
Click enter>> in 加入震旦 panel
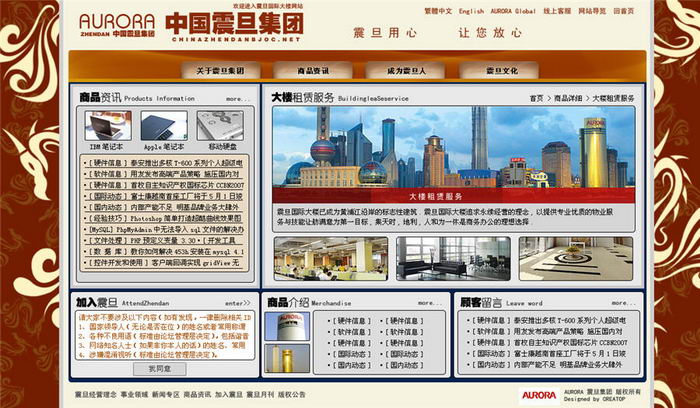[x=238, y=303]
